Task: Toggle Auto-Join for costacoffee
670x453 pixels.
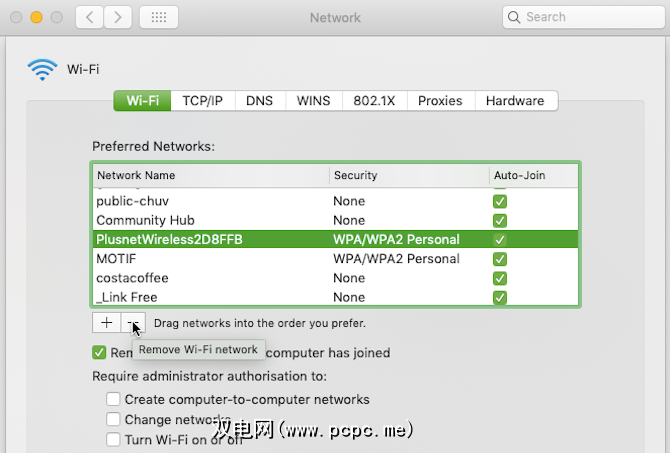Action: [500, 278]
